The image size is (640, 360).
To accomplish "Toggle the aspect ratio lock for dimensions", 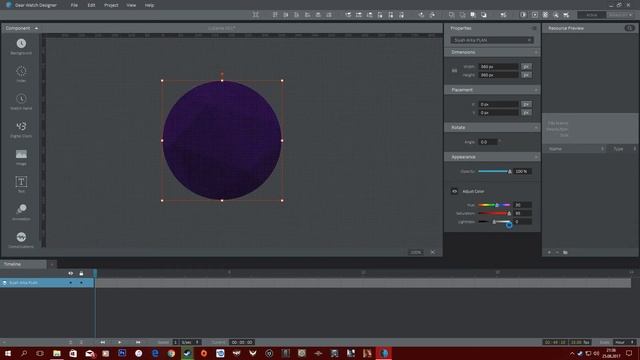I will tap(454, 71).
